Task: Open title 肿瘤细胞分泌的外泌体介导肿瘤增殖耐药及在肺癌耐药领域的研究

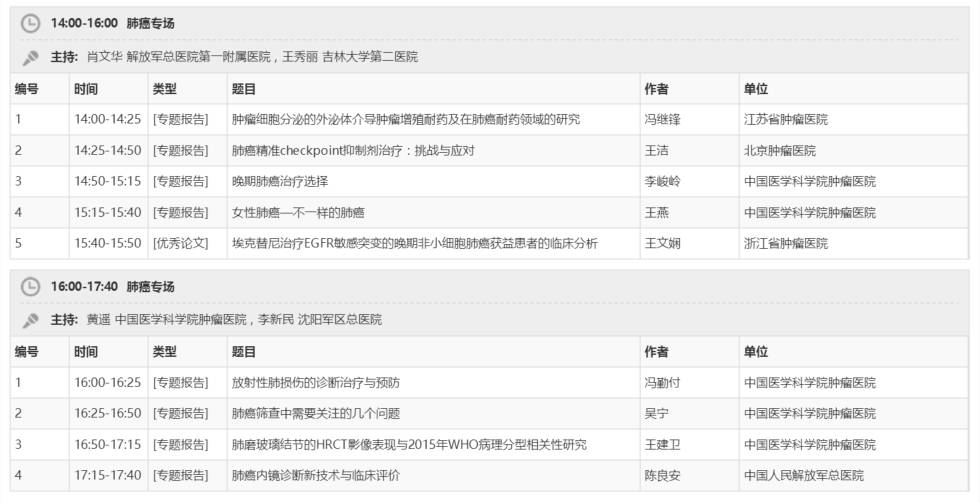Action: coord(406,119)
